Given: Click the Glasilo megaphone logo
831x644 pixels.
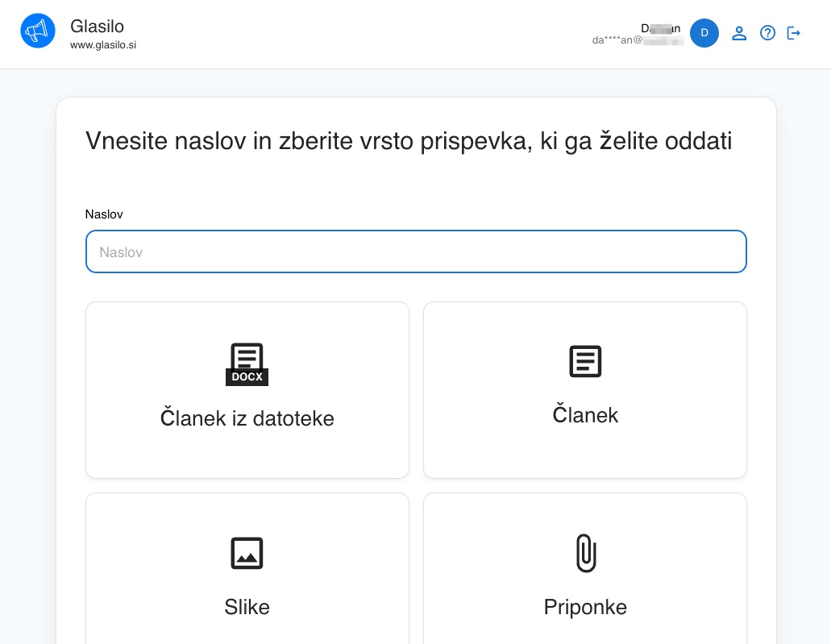Looking at the screenshot, I should [38, 31].
